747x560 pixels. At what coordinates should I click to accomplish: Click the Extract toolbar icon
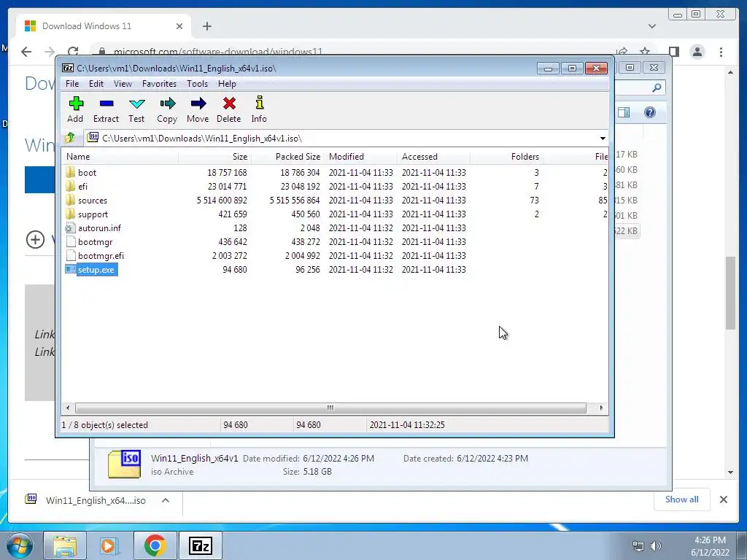[x=107, y=104]
